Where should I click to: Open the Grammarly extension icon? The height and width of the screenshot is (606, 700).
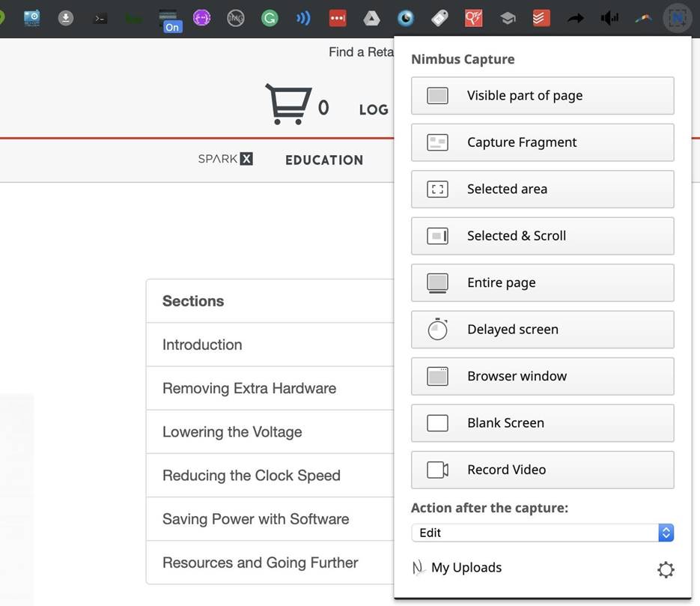[270, 18]
